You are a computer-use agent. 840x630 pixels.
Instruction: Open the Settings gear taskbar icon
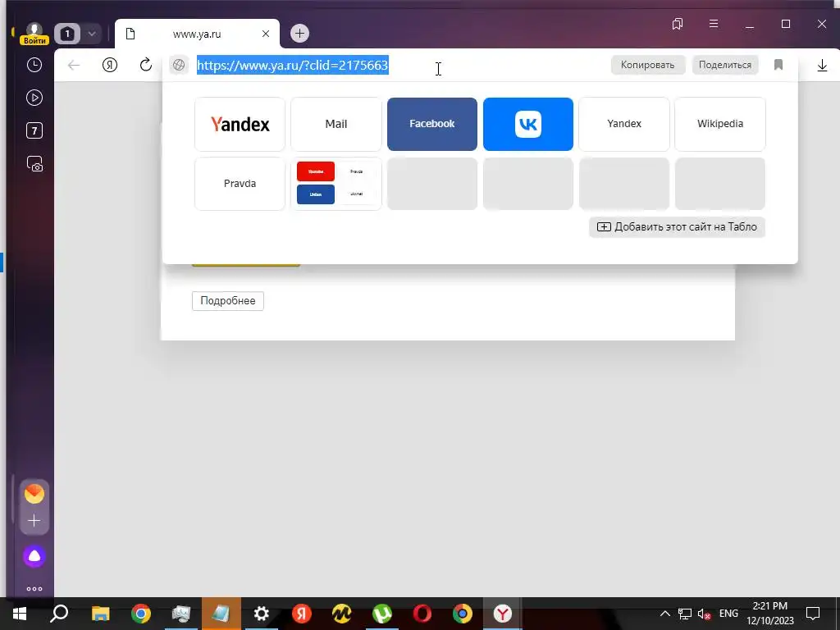point(262,614)
